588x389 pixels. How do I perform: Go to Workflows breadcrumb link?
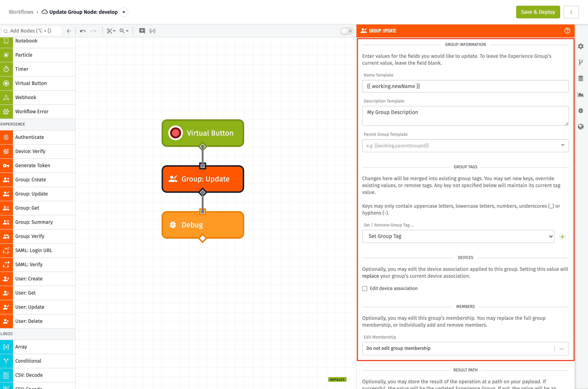[21, 12]
